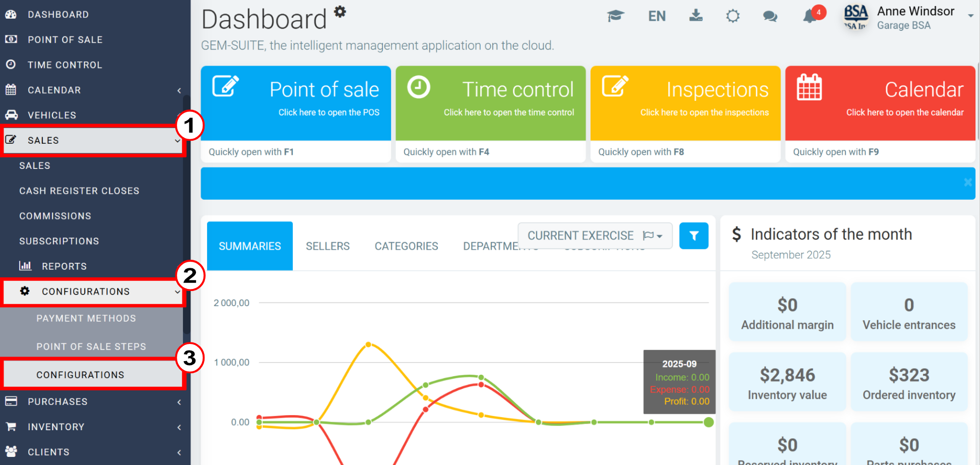The height and width of the screenshot is (465, 980).
Task: Close the blue banner with X
Action: click(968, 183)
